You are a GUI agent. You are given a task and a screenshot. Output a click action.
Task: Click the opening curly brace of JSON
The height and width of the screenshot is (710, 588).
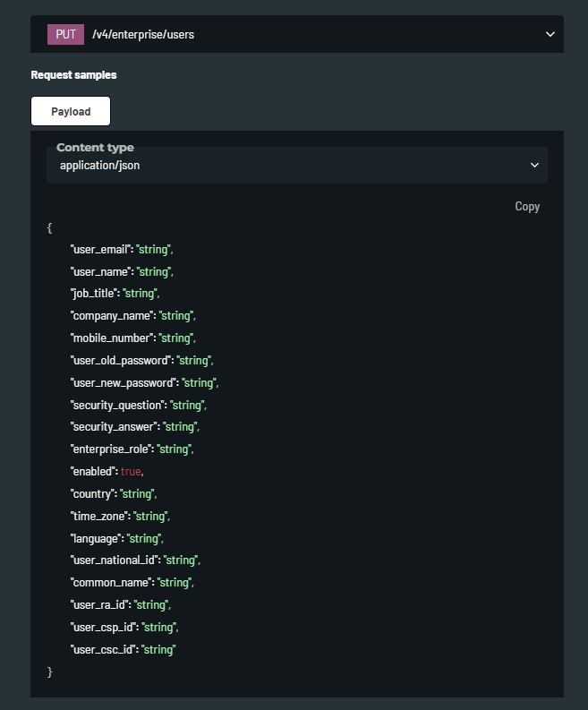[x=50, y=227]
